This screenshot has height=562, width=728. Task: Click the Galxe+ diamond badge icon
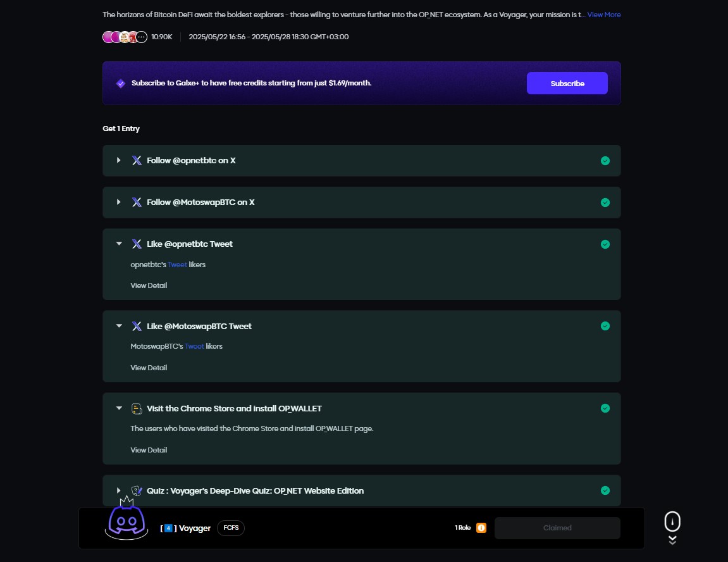(121, 84)
